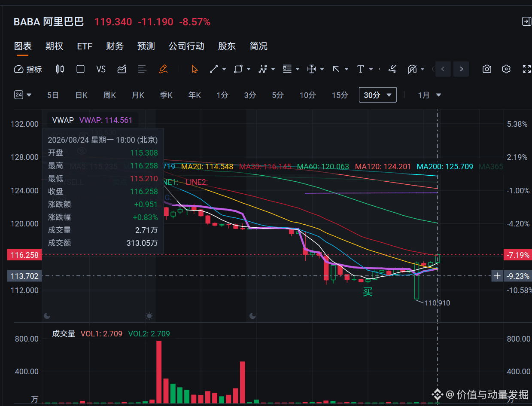The height and width of the screenshot is (406, 532).
Task: Click the plus crosshair button on price axis
Action: [x=497, y=276]
